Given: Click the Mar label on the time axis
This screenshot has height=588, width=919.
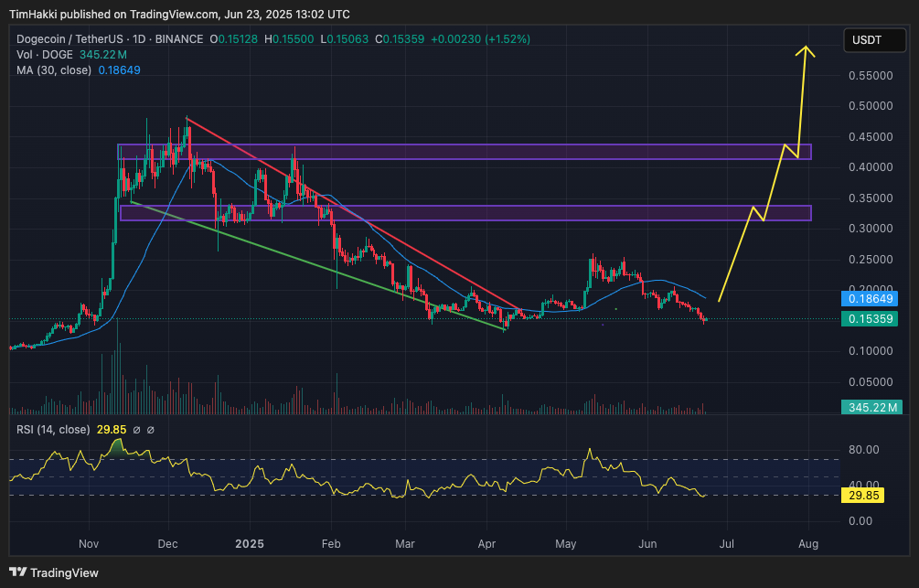Looking at the screenshot, I should (x=405, y=544).
